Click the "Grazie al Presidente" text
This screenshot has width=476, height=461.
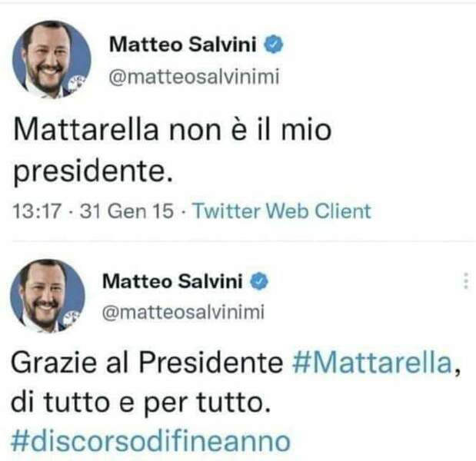[x=151, y=363]
